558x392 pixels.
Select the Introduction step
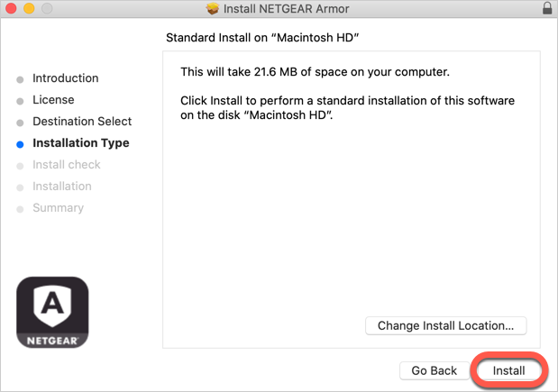tap(66, 77)
